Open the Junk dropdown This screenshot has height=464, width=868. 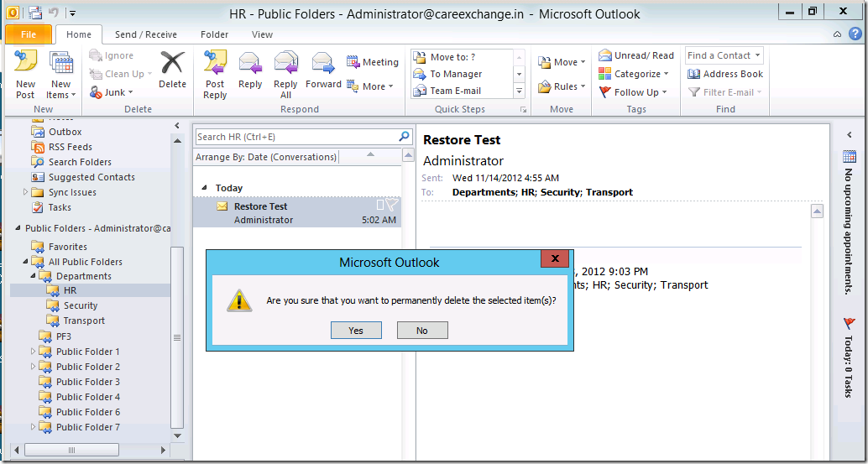[x=112, y=92]
